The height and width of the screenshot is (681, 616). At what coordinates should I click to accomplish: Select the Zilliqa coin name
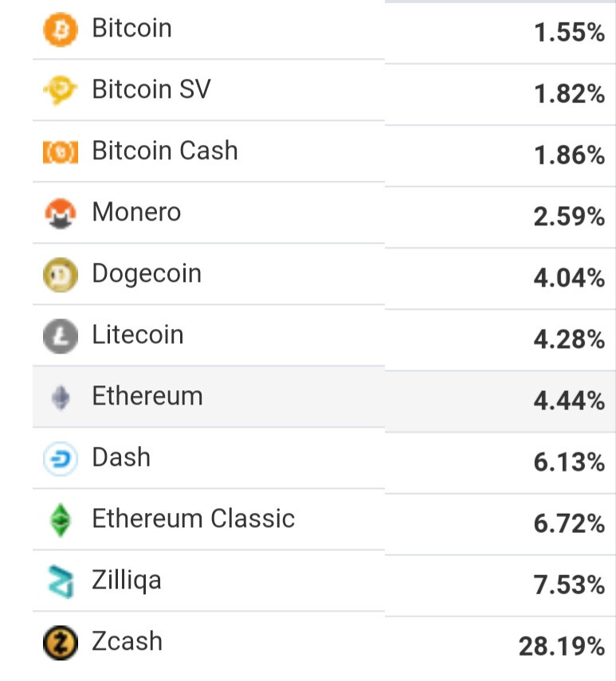(x=127, y=581)
